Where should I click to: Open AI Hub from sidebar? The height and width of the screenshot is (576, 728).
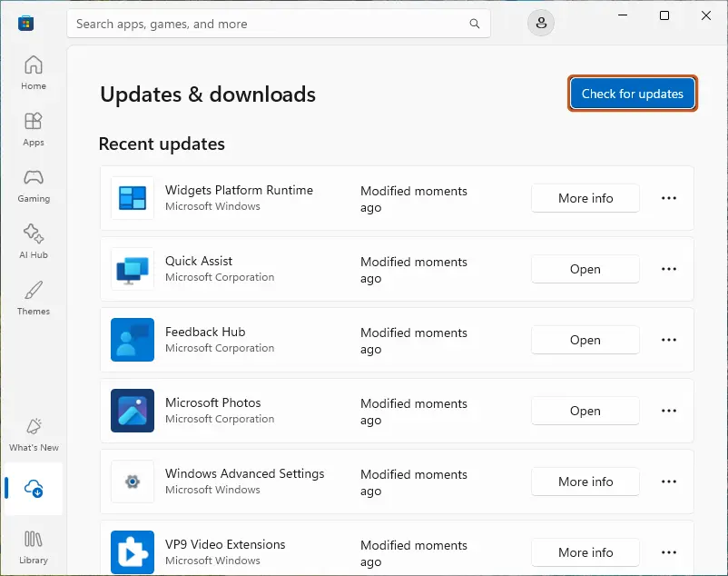pyautogui.click(x=34, y=242)
